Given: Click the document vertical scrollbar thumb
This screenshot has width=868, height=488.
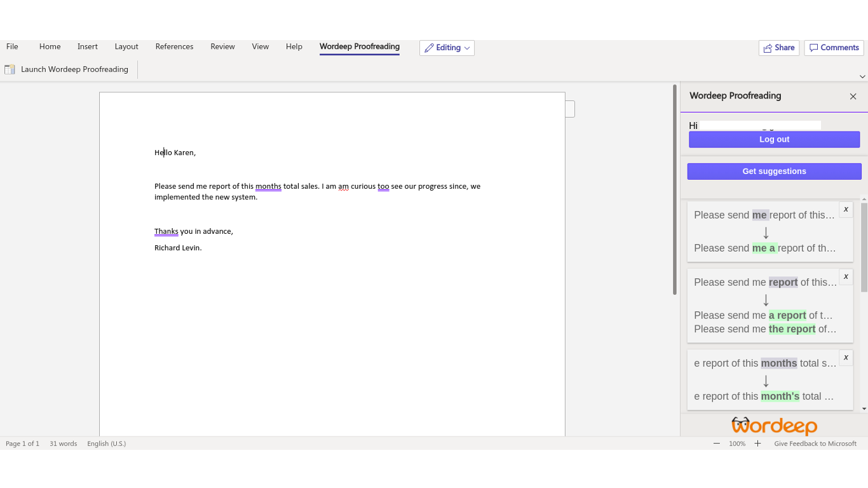Looking at the screenshot, I should pos(675,189).
